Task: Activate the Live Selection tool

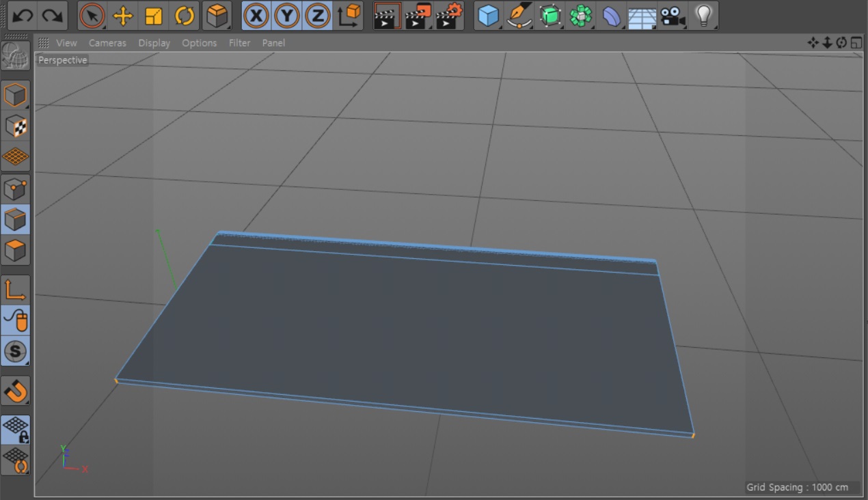Action: tap(92, 16)
